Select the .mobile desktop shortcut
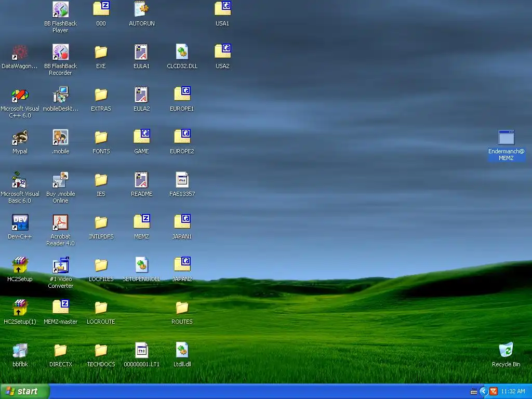The width and height of the screenshot is (532, 399). click(60, 137)
